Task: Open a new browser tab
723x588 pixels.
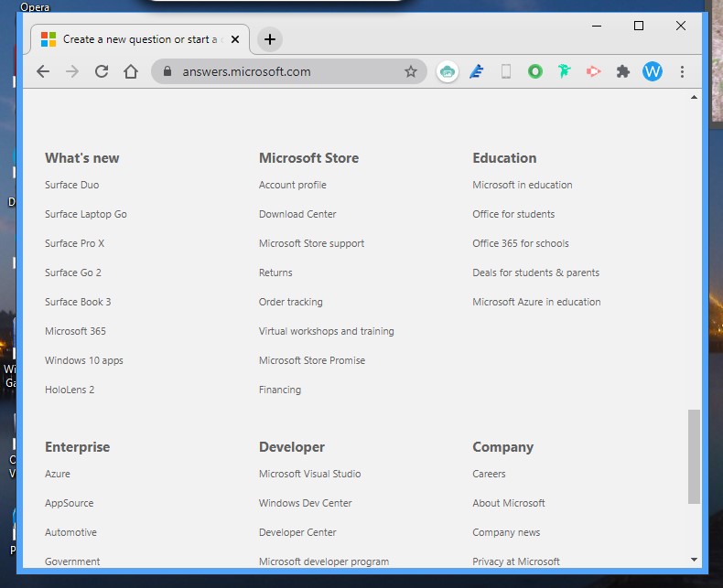Action: (270, 39)
